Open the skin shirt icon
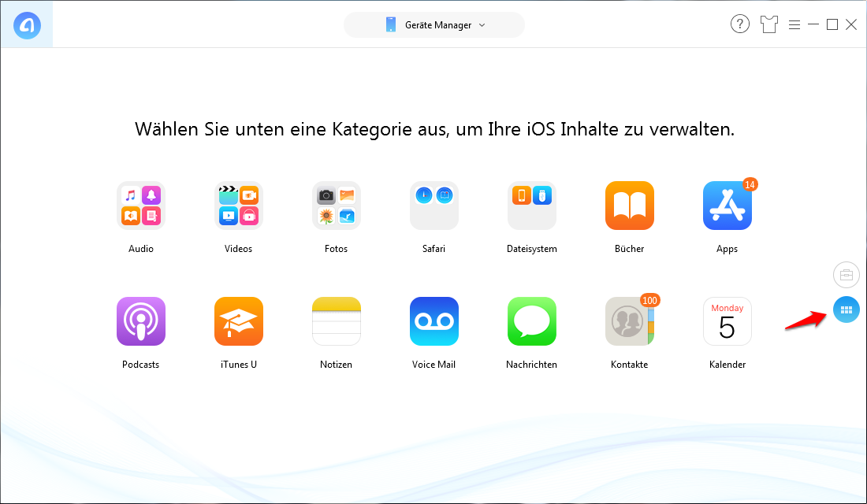Screen dimensions: 867x504 [x=768, y=24]
